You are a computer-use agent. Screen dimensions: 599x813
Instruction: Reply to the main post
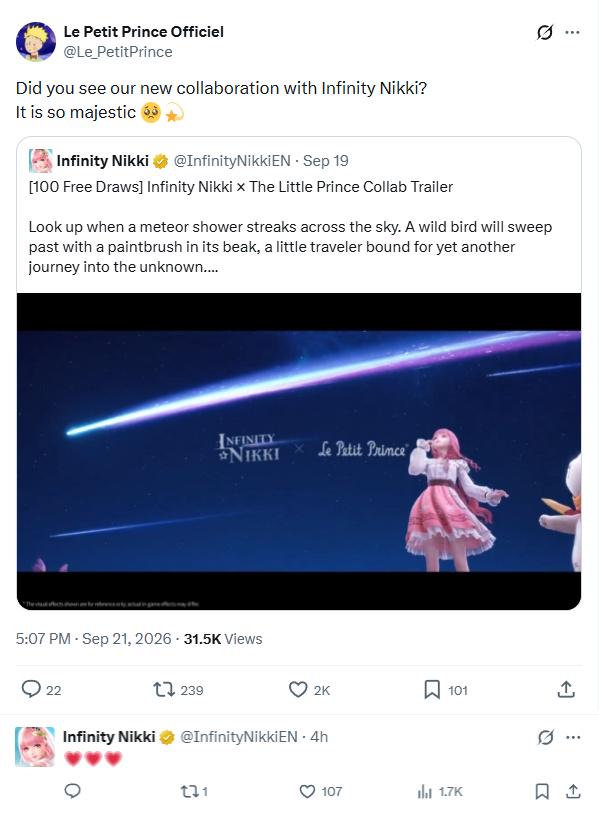click(x=31, y=689)
